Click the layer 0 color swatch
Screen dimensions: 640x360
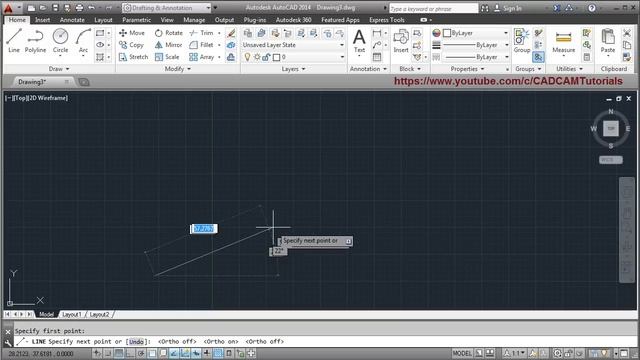(276, 57)
